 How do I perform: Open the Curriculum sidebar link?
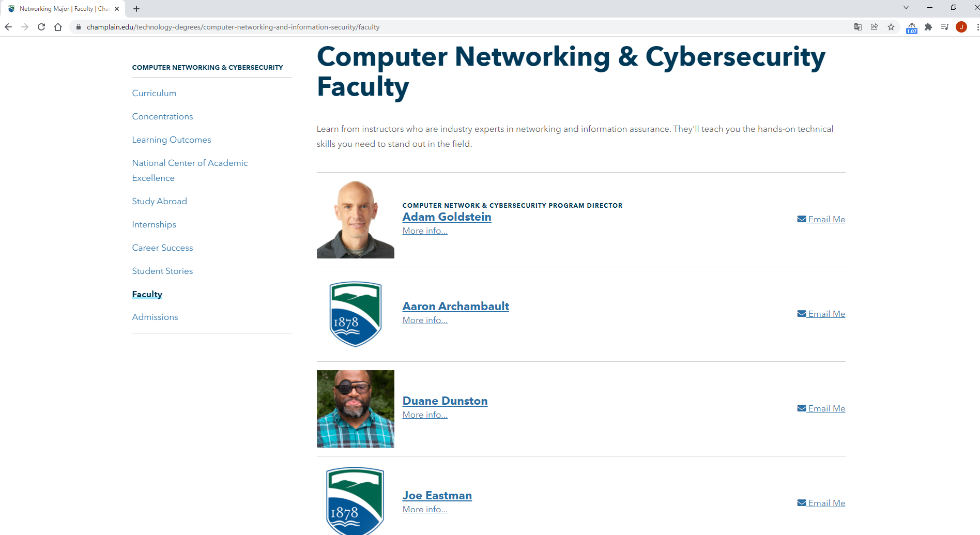[154, 93]
